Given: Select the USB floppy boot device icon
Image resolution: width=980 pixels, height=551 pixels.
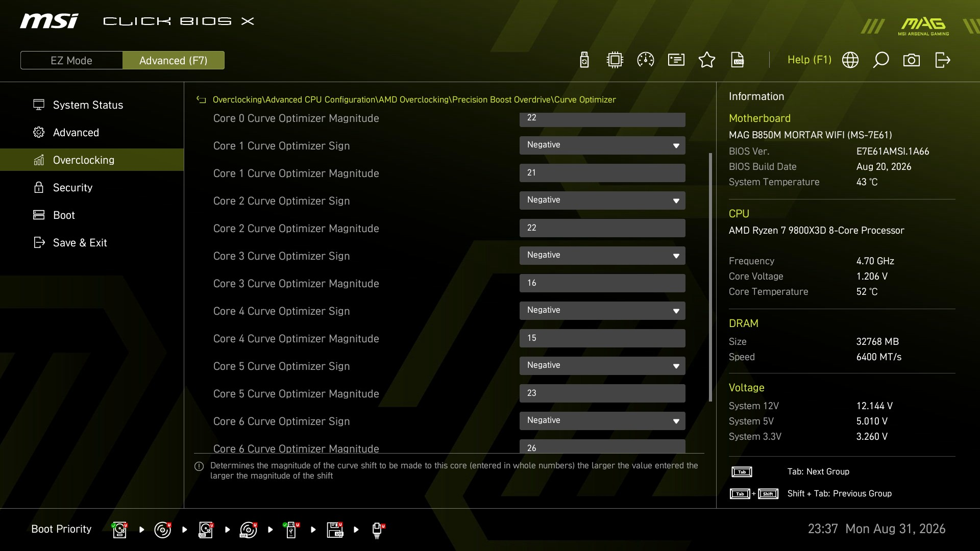Looking at the screenshot, I should pos(335,530).
